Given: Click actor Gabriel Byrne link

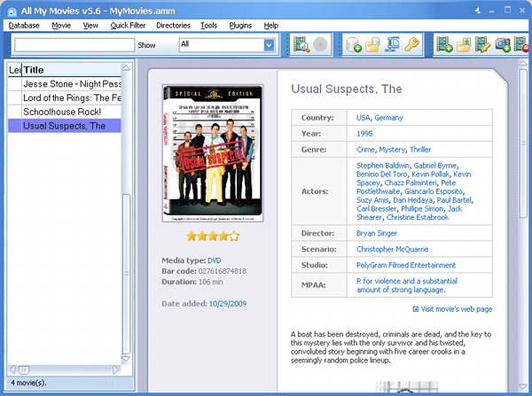Looking at the screenshot, I should tap(435, 166).
